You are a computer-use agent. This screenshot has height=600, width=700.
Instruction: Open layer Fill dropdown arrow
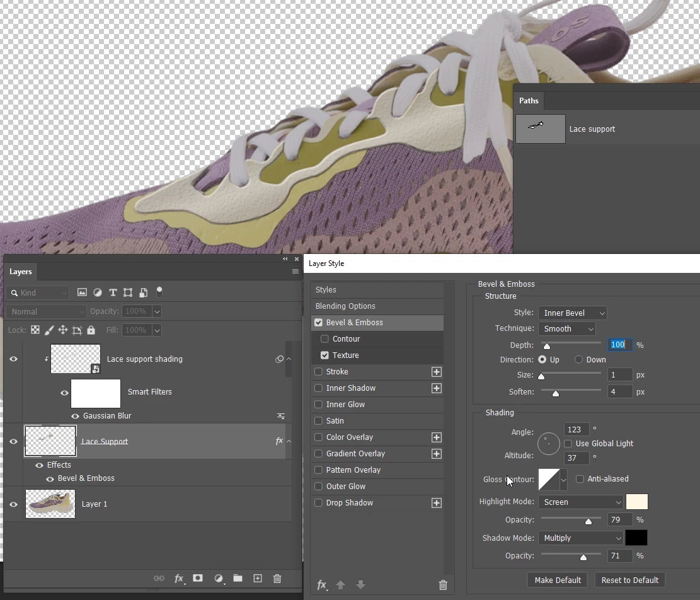157,330
